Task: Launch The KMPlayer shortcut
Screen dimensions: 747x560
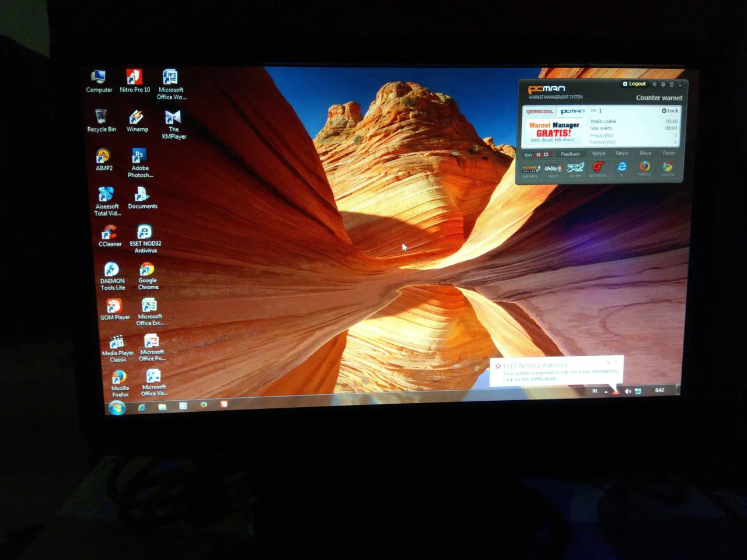Action: click(174, 124)
